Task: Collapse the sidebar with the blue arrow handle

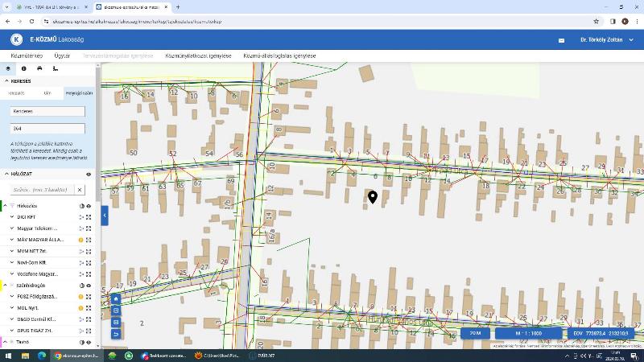Action: coord(104,216)
